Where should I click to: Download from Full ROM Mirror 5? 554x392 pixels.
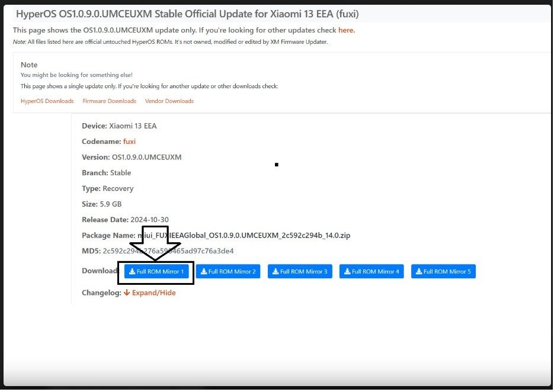[x=443, y=272]
